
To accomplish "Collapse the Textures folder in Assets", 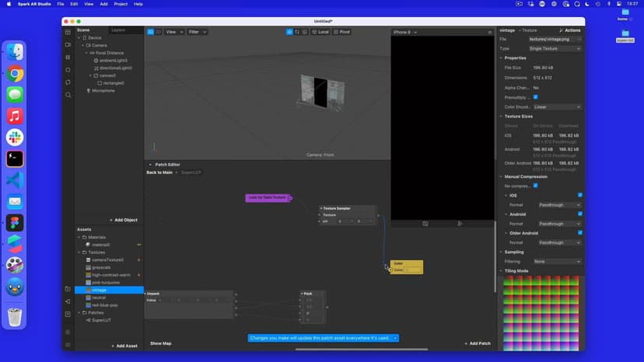I will [79, 252].
